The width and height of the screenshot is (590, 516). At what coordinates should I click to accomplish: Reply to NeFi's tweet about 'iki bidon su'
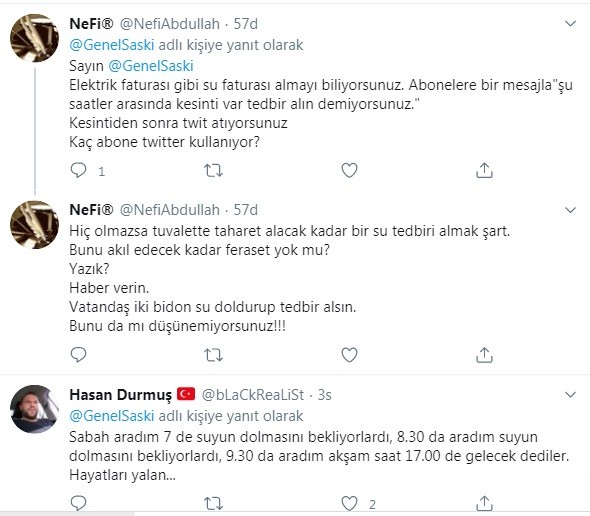[78, 355]
